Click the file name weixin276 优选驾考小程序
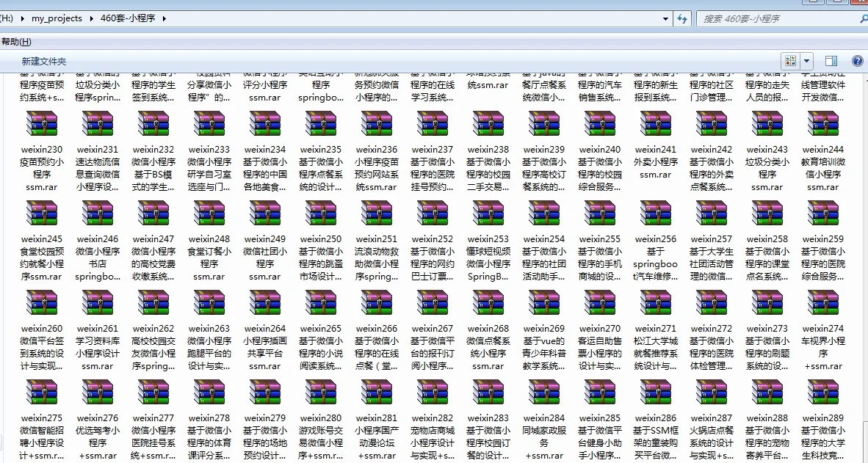This screenshot has width=868, height=463. pos(98,437)
